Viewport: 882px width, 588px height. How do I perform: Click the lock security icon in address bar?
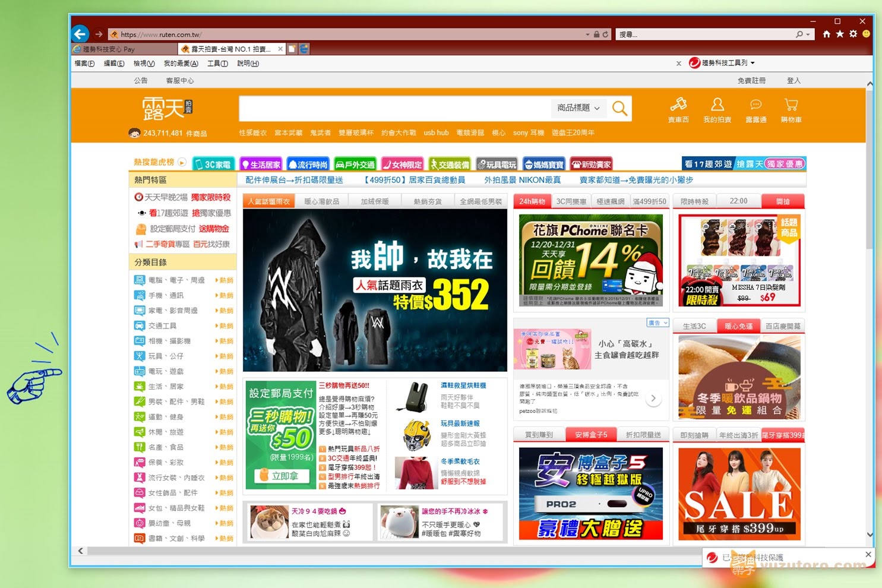point(596,34)
